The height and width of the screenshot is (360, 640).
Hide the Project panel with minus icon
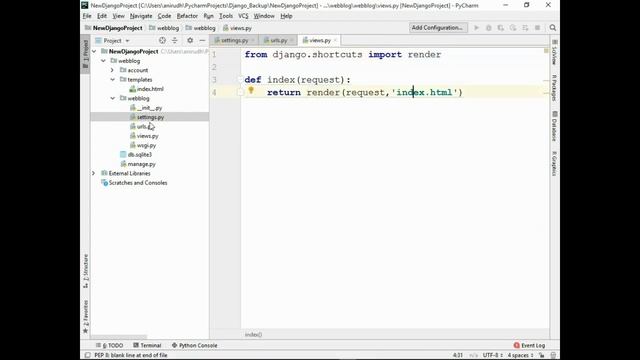click(x=202, y=40)
